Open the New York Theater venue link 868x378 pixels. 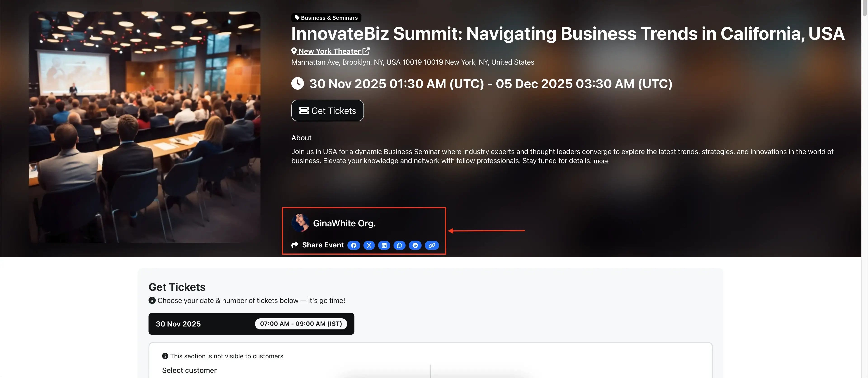click(329, 51)
